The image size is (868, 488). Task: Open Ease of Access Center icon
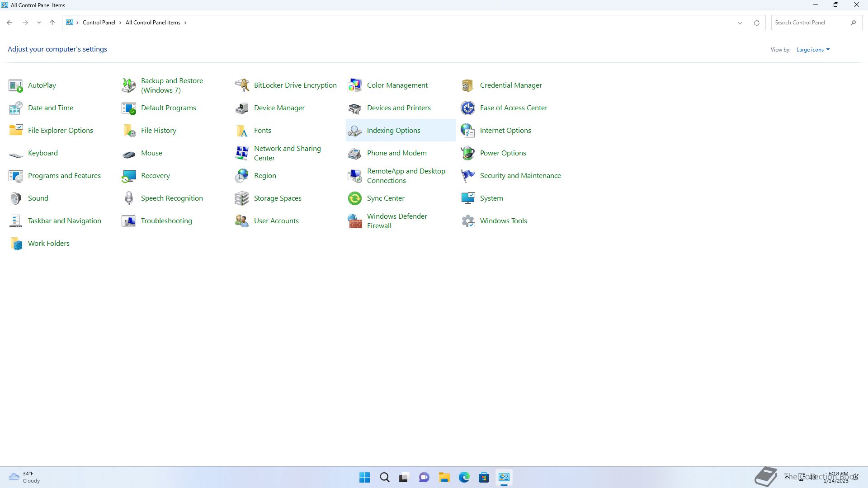coord(468,108)
